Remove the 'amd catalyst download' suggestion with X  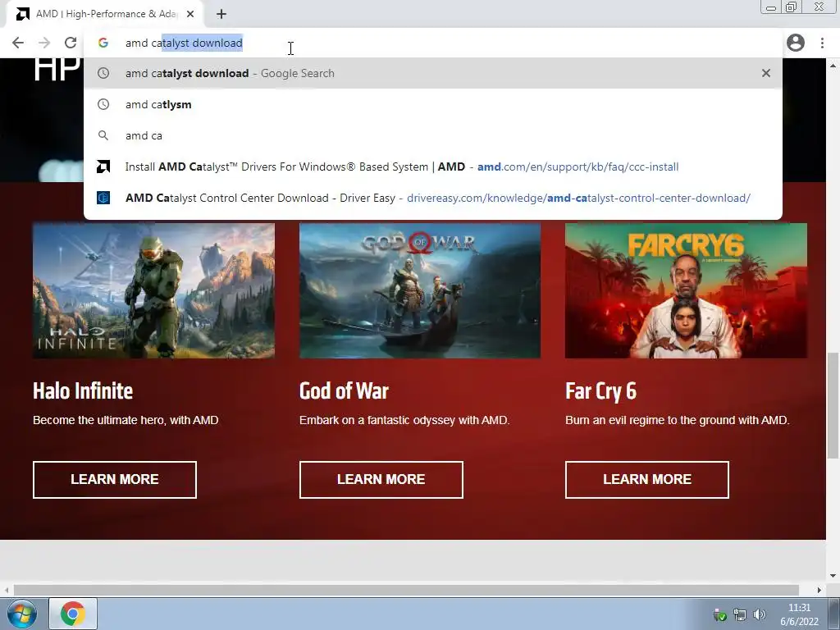766,73
